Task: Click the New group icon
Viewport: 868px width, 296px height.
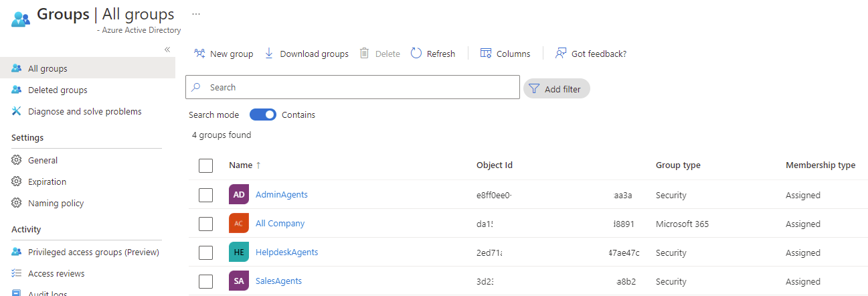Action: (199, 54)
